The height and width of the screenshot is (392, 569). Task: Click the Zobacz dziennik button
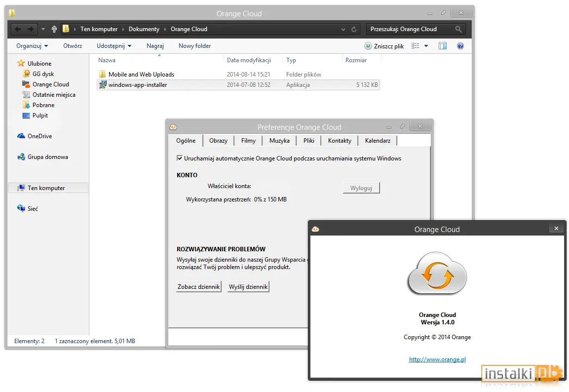pyautogui.click(x=198, y=287)
